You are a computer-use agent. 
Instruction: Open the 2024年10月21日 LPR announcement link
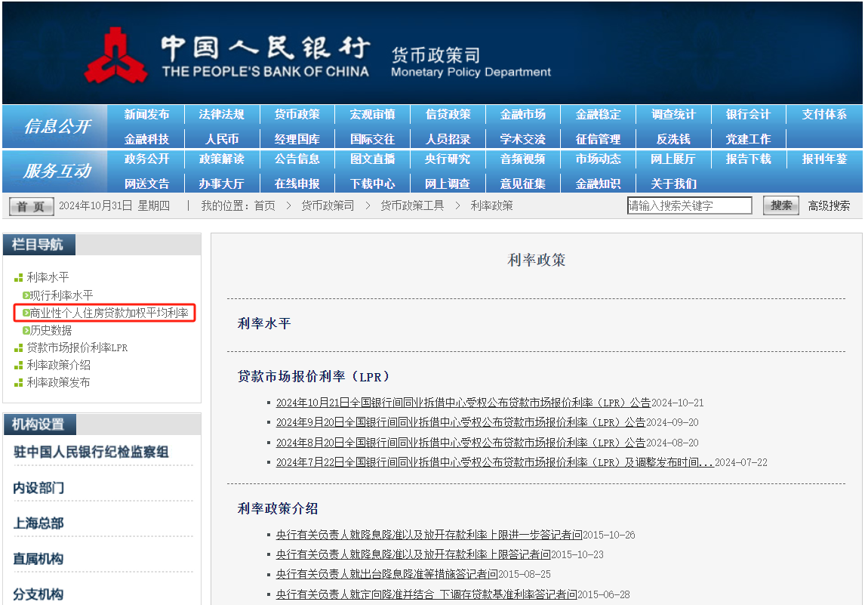coord(463,403)
